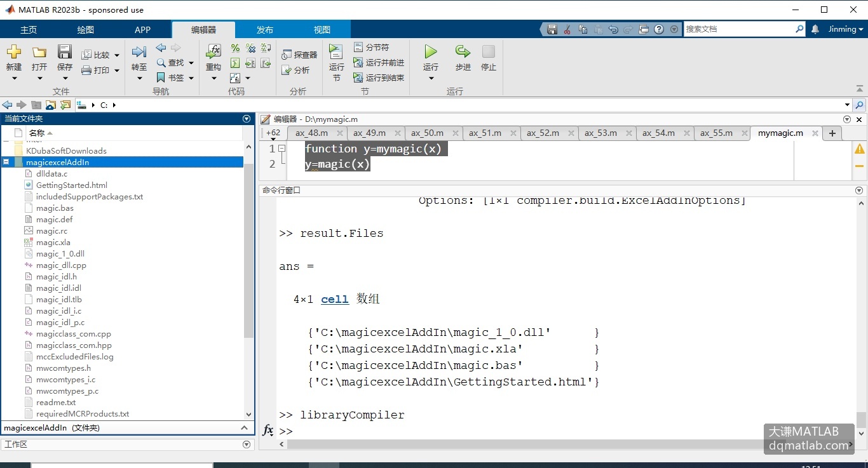This screenshot has height=468, width=868.
Task: Switch to the 视图 (View) ribbon tab
Action: [x=322, y=30]
